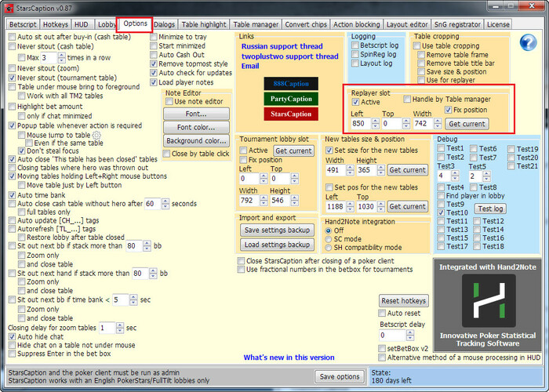Viewport: 549px width, 392px height.
Task: Adjust Replayer slot Left value spinner
Action: [376, 124]
